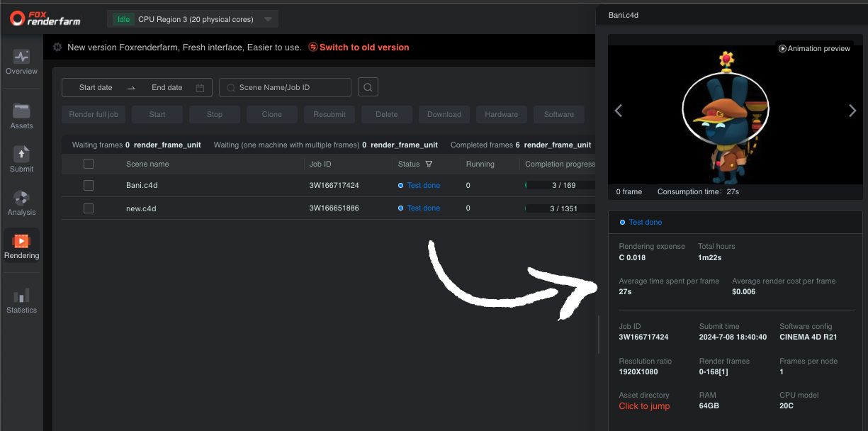The image size is (868, 431).
Task: Click the Resubmit button
Action: pyautogui.click(x=329, y=114)
